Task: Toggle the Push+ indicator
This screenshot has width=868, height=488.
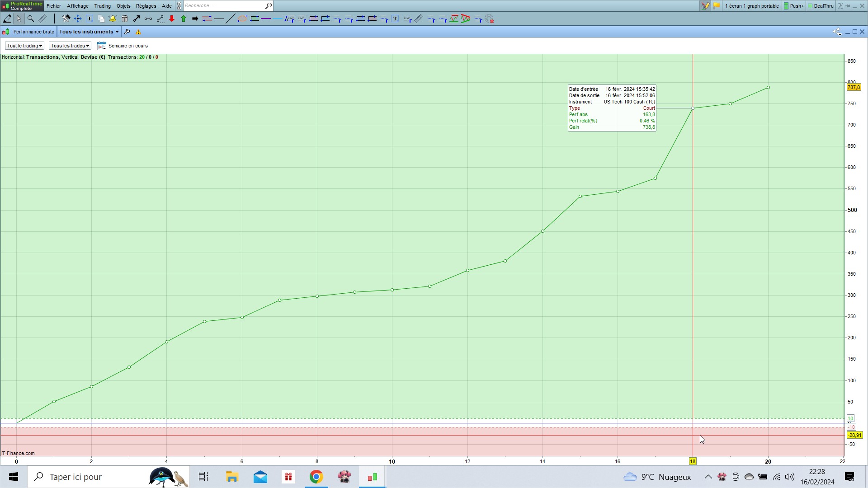Action: point(794,6)
